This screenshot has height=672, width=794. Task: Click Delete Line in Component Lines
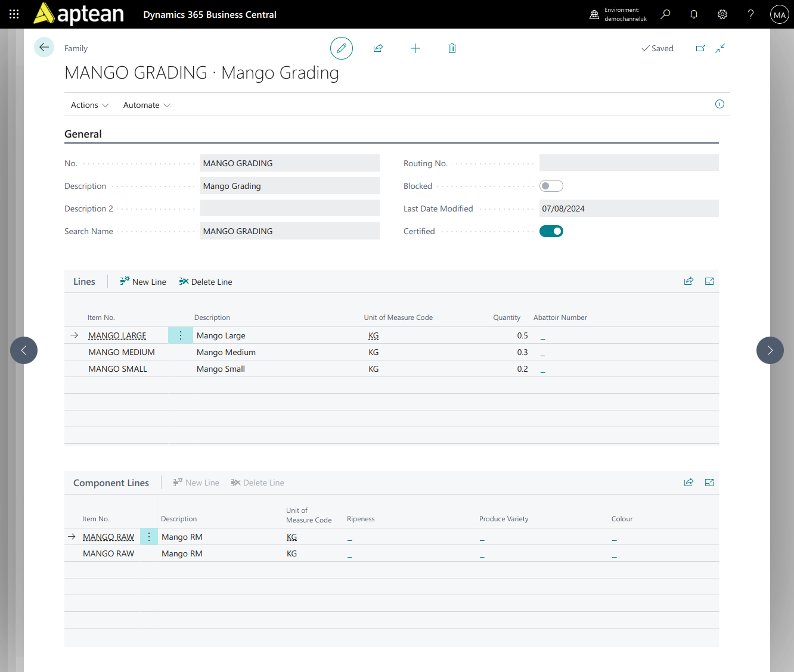258,483
